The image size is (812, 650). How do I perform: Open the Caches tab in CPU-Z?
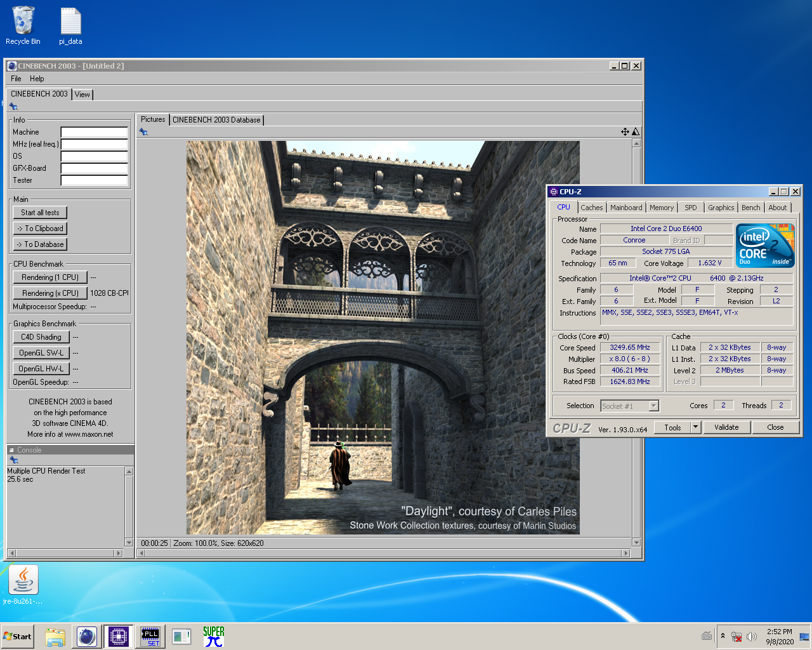pyautogui.click(x=592, y=208)
